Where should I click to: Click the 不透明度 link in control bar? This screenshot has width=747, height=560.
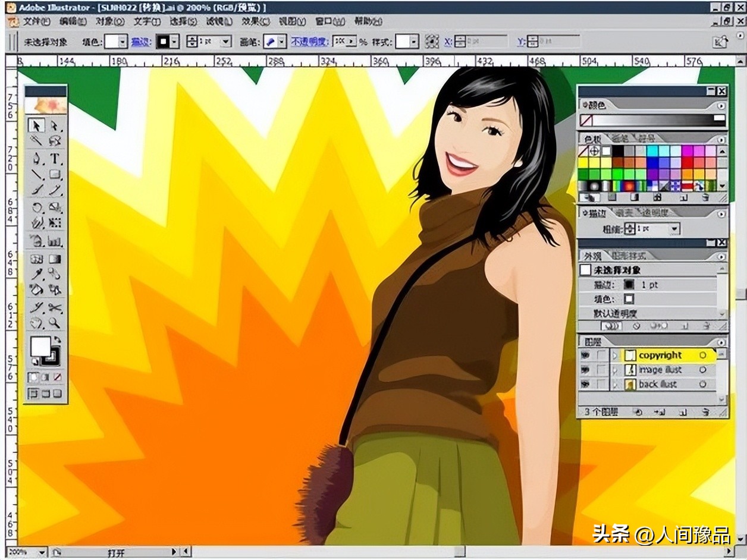point(310,42)
